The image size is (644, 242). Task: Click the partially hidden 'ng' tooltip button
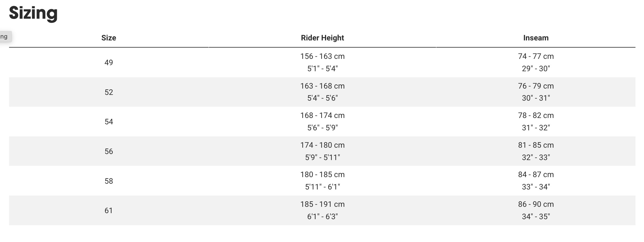click(x=5, y=37)
